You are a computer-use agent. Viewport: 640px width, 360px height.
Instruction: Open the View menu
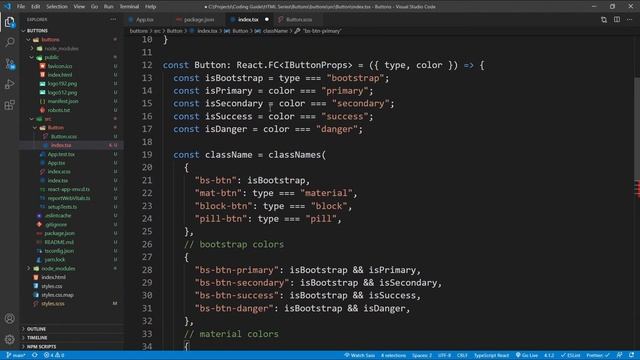[x=79, y=7]
